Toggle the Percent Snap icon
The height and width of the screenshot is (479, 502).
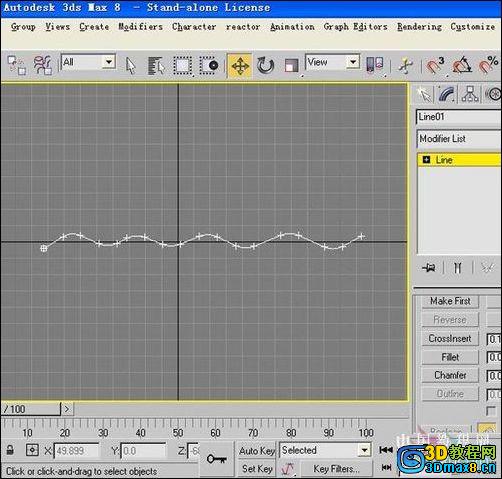point(488,65)
